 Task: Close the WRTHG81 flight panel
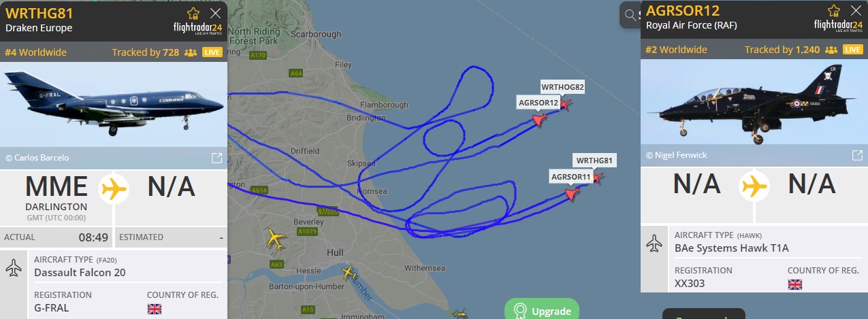[215, 14]
